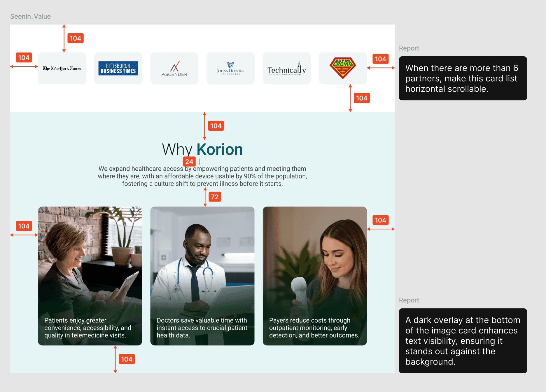Select the SeenIn_Value frame label

coord(30,16)
